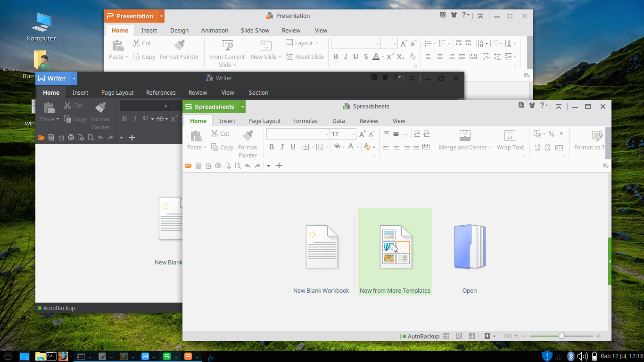The image size is (644, 362).
Task: Apply percent style in Spreadsheets
Action: point(551,134)
